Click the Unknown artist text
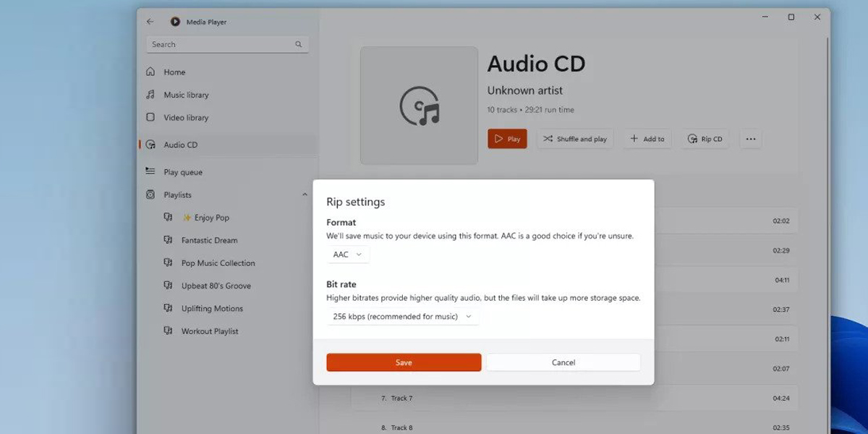 pyautogui.click(x=524, y=90)
